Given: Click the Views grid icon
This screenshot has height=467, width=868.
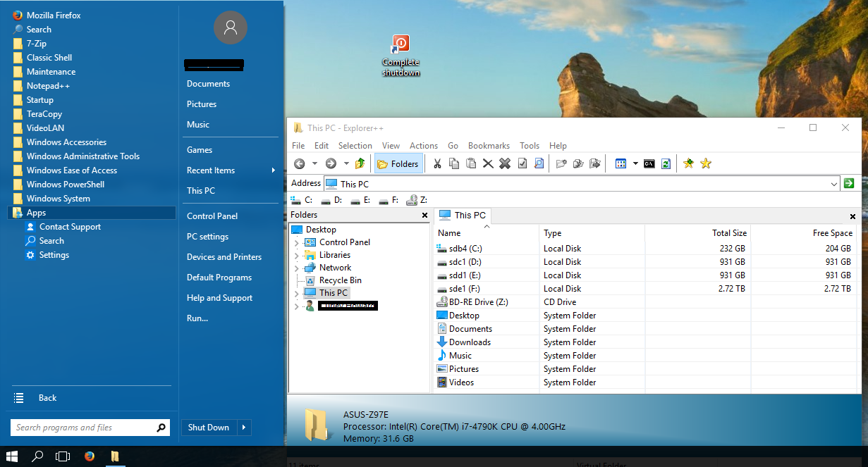Looking at the screenshot, I should [621, 163].
